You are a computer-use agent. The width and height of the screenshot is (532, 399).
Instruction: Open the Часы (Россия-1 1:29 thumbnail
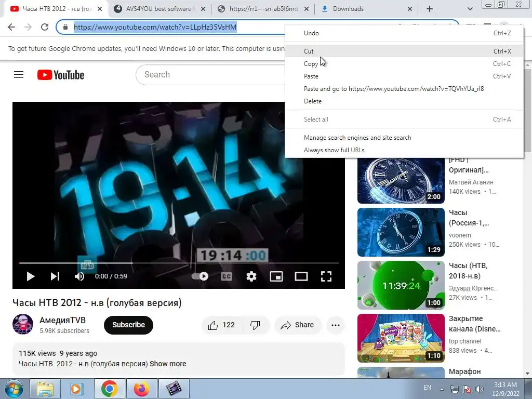(x=401, y=232)
